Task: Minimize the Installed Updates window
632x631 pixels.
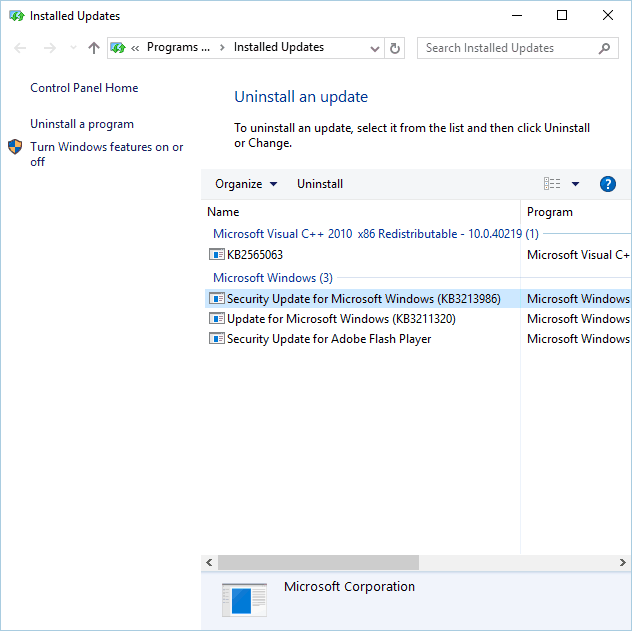Action: click(x=517, y=16)
